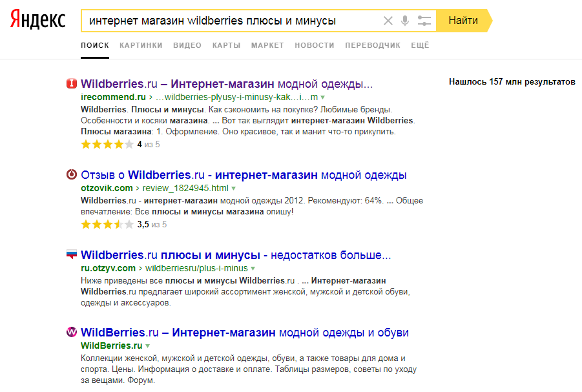The width and height of the screenshot is (582, 392).
Task: Switch to the Новости tab
Action: [315, 45]
